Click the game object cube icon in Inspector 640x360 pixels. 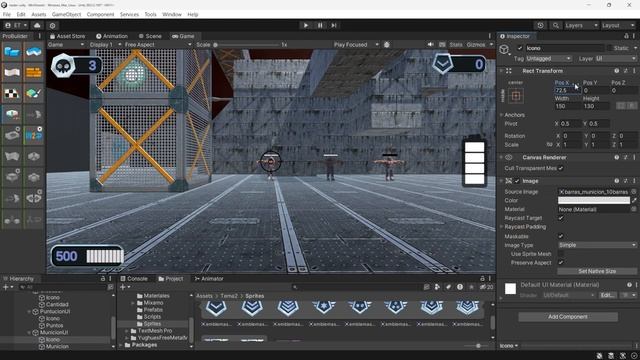pos(504,50)
